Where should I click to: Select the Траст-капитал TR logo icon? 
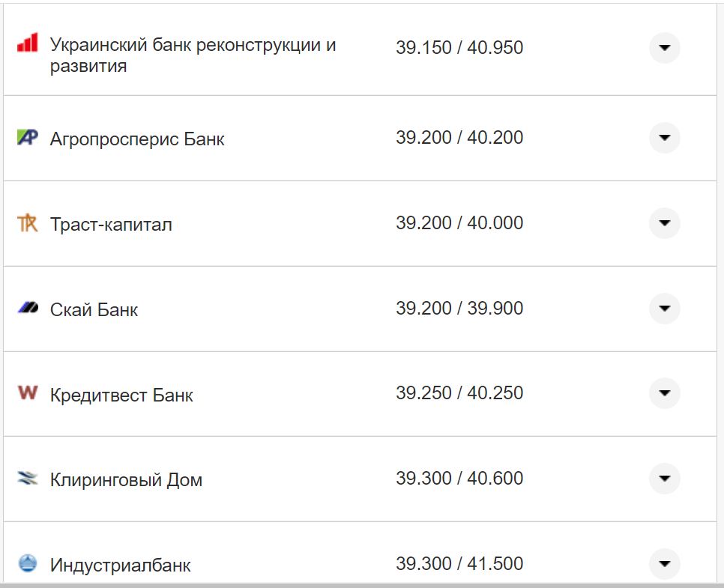coord(26,222)
